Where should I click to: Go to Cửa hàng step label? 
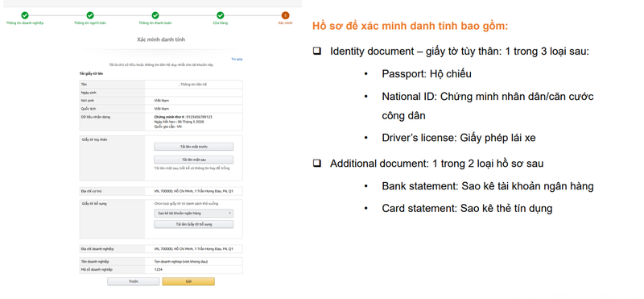tap(220, 23)
